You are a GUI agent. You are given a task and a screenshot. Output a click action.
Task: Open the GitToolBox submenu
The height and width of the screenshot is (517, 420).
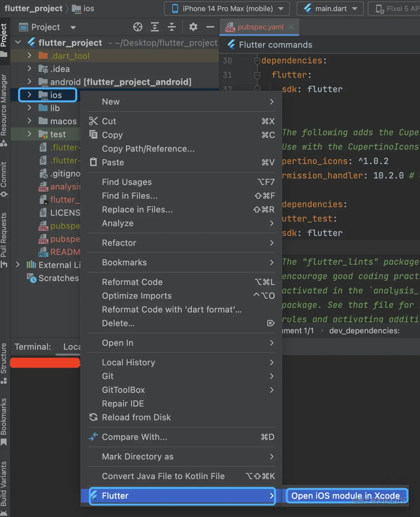tap(181, 390)
